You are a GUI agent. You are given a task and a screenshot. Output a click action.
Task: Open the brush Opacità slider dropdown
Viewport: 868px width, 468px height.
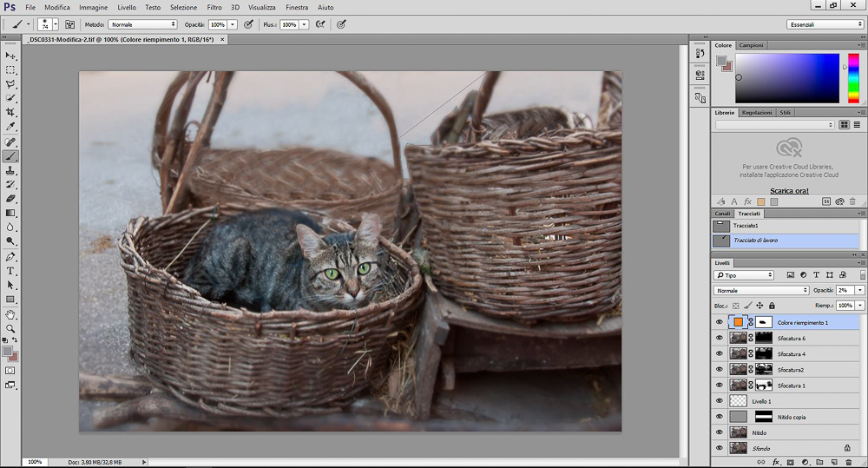click(233, 24)
